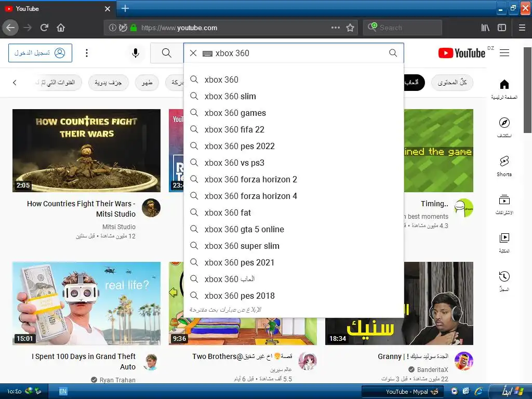Screen dimensions: 532x399
Task: Choose suggestion 'xbox 360 slim'
Action: tap(294, 96)
